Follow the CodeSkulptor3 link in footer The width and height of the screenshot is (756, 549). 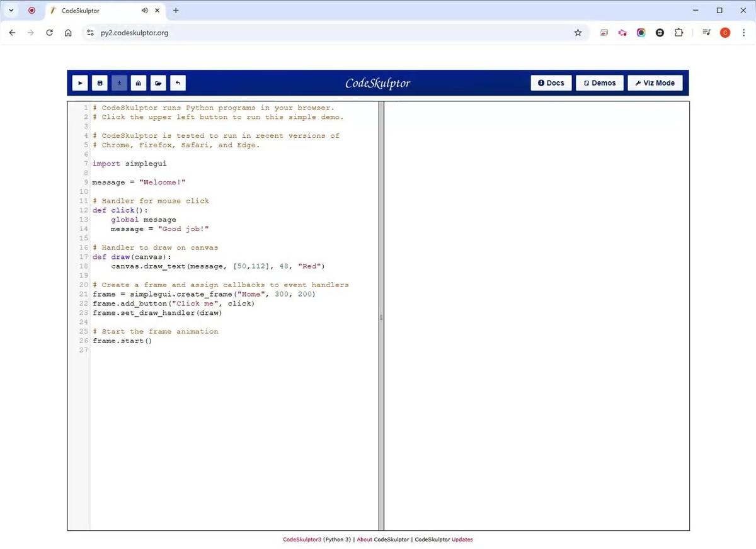pyautogui.click(x=302, y=540)
